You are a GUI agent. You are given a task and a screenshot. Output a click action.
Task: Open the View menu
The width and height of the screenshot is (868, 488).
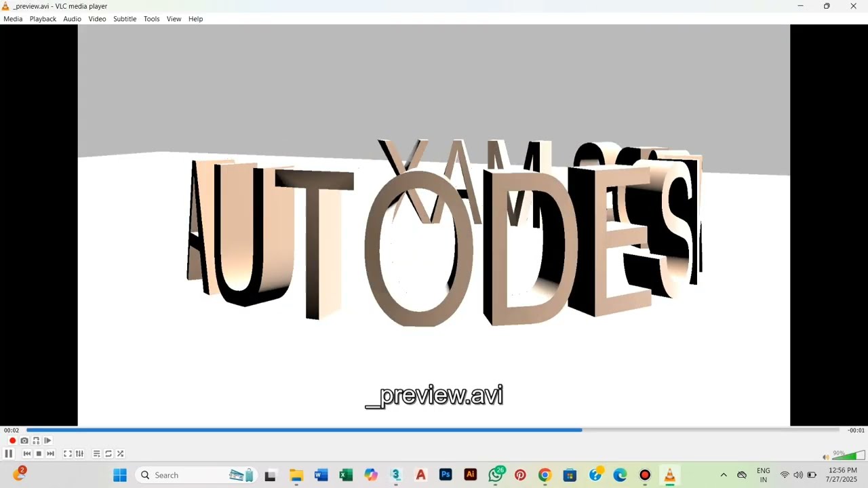174,19
